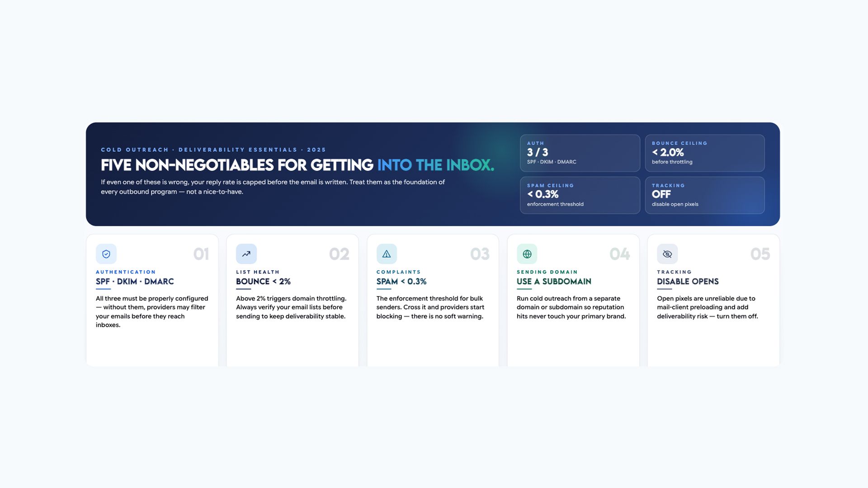Image resolution: width=868 pixels, height=488 pixels.
Task: Select the Spam Ceiling < 0.3% tile
Action: [x=580, y=195]
